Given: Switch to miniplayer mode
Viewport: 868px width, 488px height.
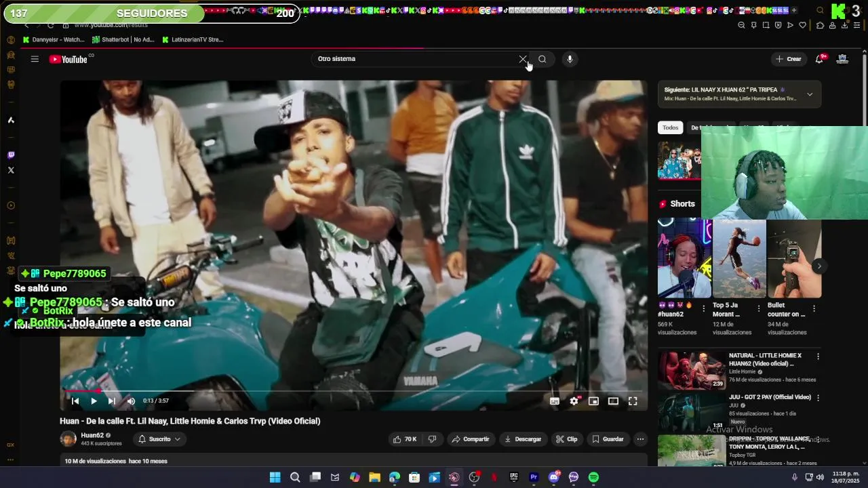Looking at the screenshot, I should (593, 401).
